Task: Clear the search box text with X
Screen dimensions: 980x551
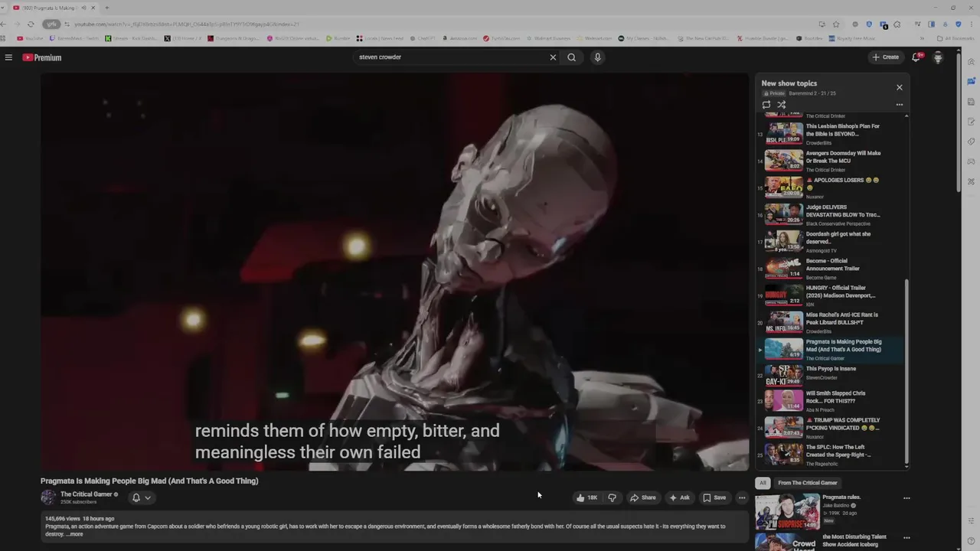Action: click(553, 57)
